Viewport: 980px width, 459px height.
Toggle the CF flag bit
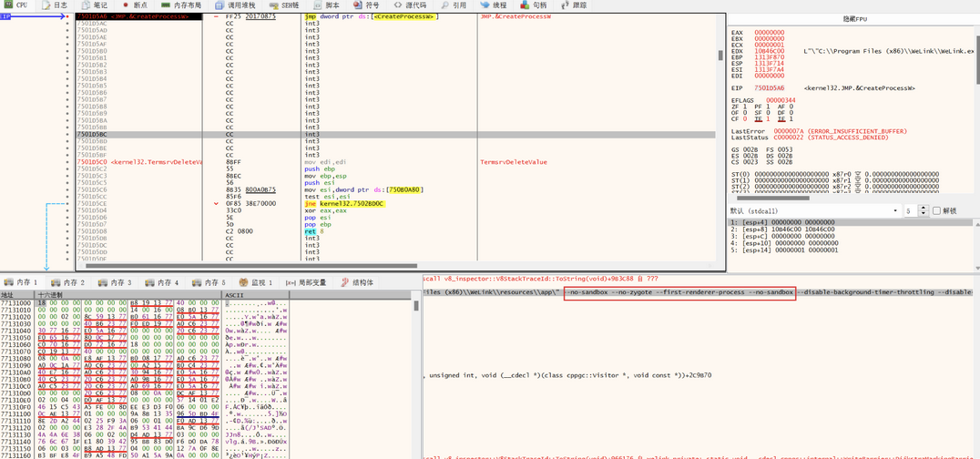point(744,118)
